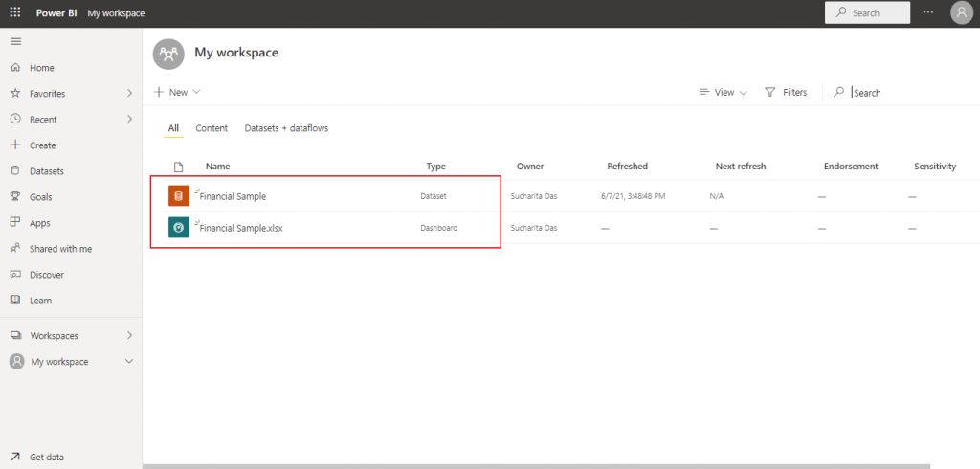Open Goals from the sidebar
The width and height of the screenshot is (980, 469).
pos(40,197)
